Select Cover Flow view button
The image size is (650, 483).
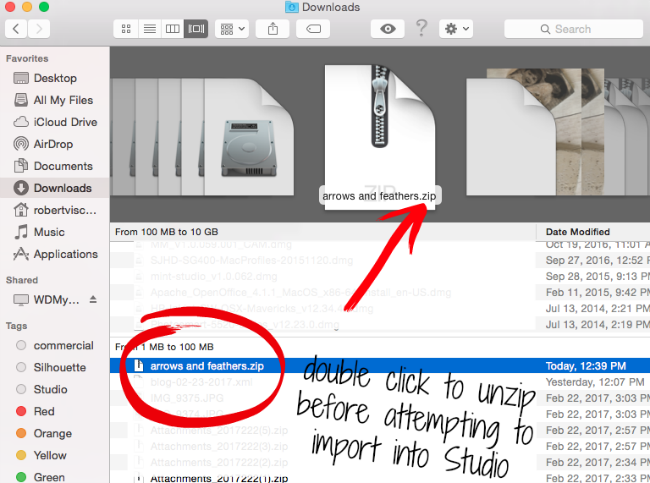pos(196,29)
